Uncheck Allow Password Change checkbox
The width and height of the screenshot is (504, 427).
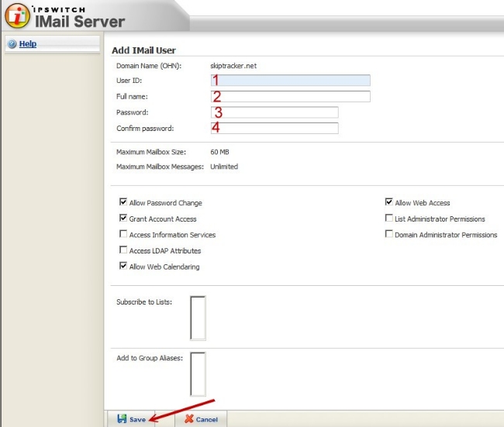pos(123,203)
